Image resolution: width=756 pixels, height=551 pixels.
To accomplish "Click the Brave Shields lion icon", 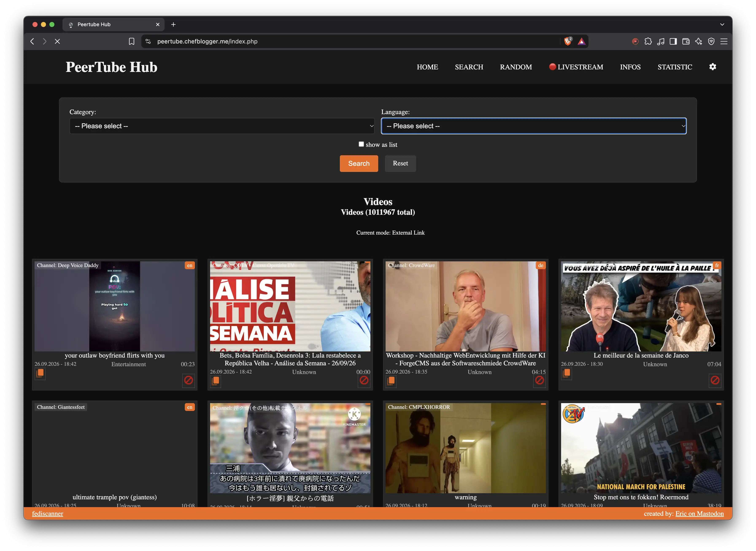I will click(x=568, y=41).
